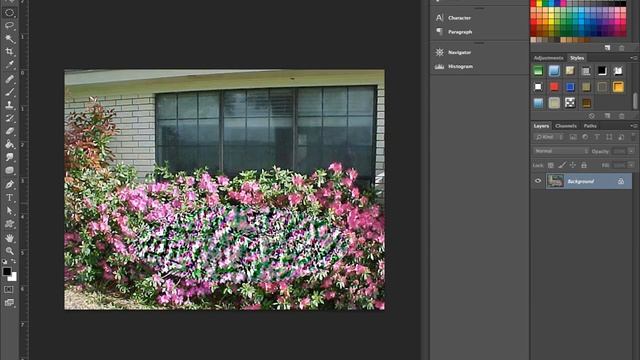
Task: Toggle lock all padlock icon
Action: [x=584, y=165]
